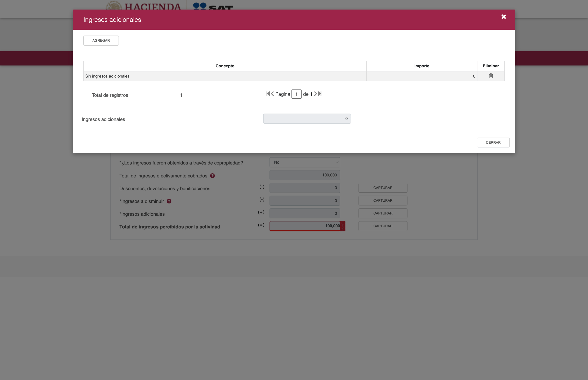
Task: Click the Ingresos adicionales total field in dialog
Action: (x=307, y=119)
